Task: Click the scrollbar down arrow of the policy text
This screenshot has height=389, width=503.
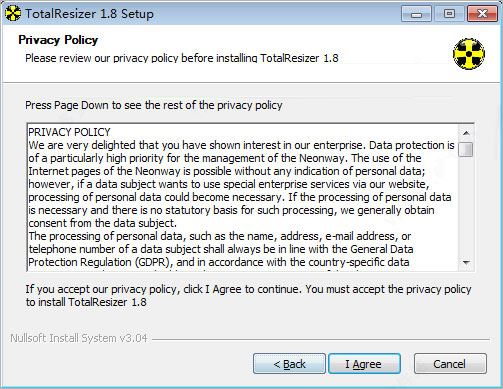Action: 466,262
